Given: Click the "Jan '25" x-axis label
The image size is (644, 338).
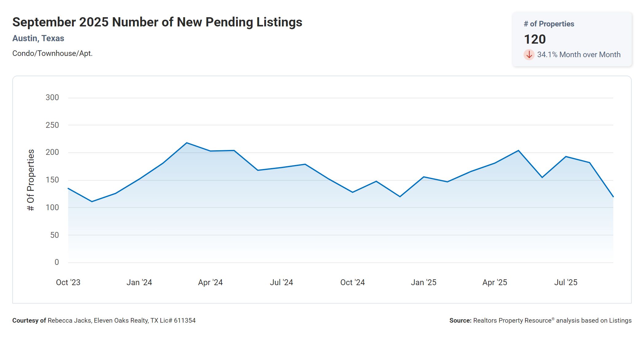Looking at the screenshot, I should coord(423,282).
